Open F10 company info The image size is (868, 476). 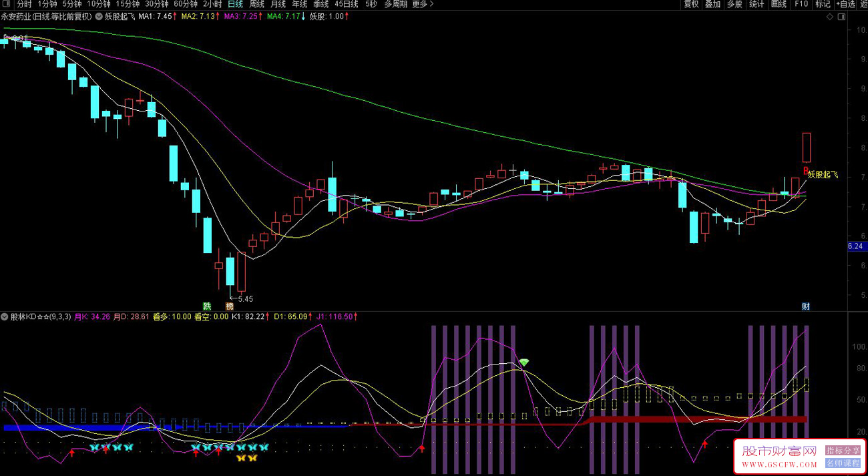coord(801,4)
